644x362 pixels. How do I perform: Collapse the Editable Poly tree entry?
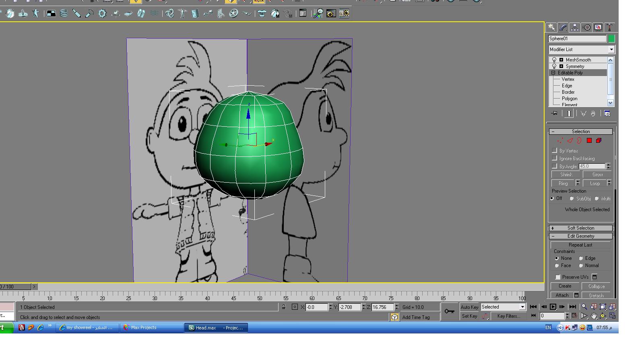pyautogui.click(x=553, y=73)
